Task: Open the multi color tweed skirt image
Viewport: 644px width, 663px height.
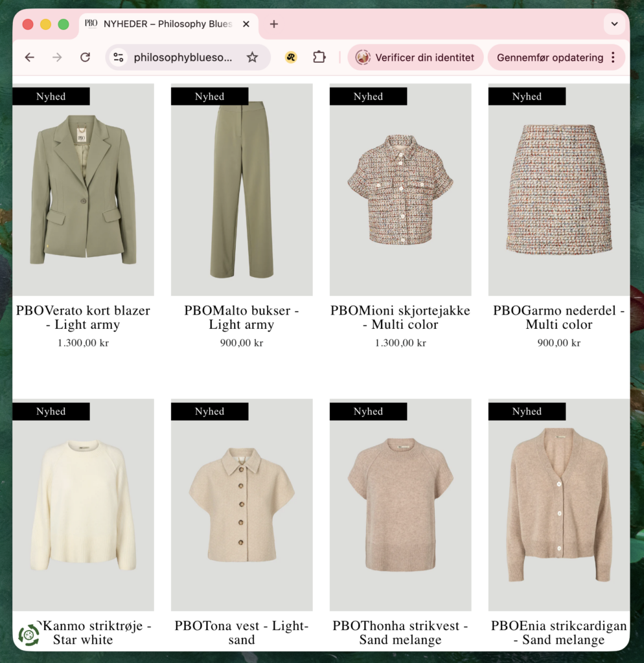Action: tap(559, 190)
